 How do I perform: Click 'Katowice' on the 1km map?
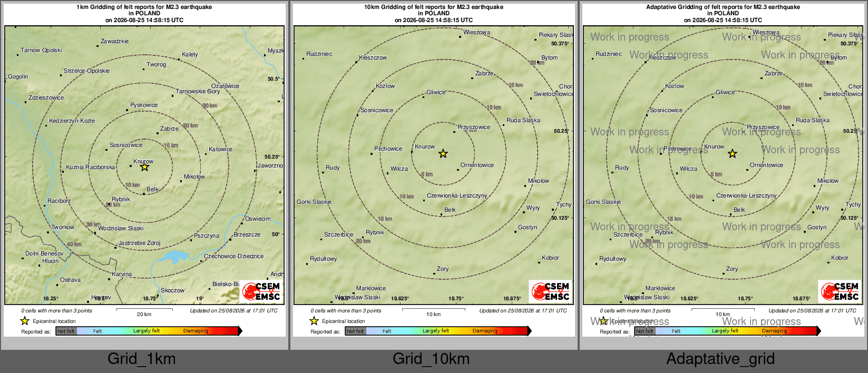220,149
